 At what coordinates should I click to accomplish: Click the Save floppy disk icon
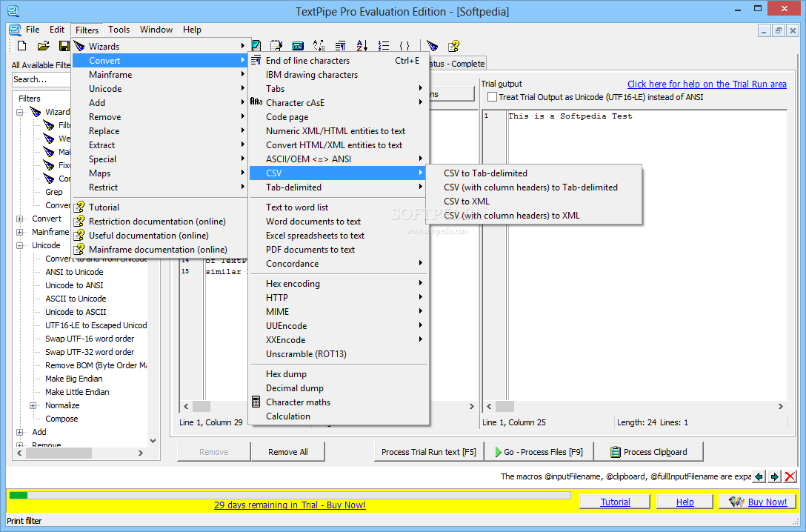click(x=64, y=46)
